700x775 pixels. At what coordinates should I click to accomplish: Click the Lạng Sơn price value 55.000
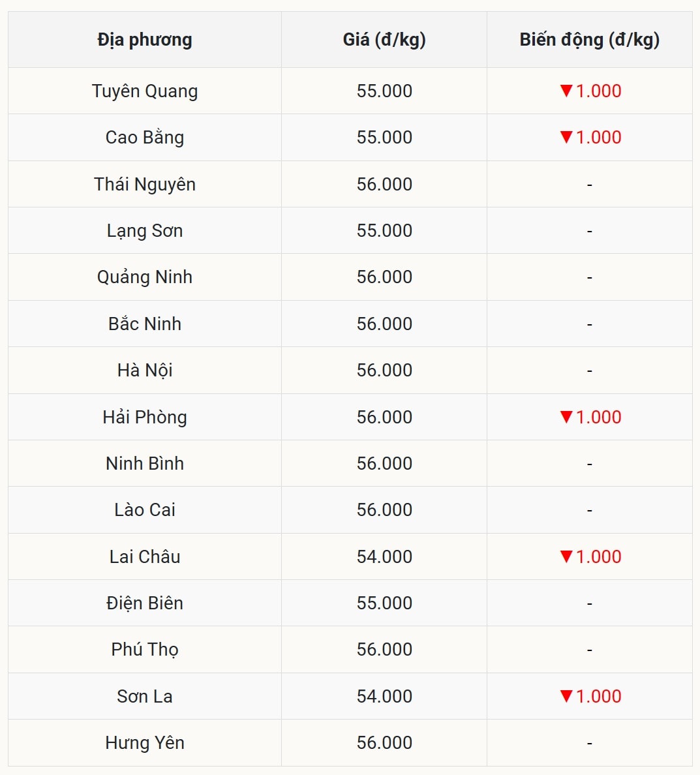coord(384,230)
